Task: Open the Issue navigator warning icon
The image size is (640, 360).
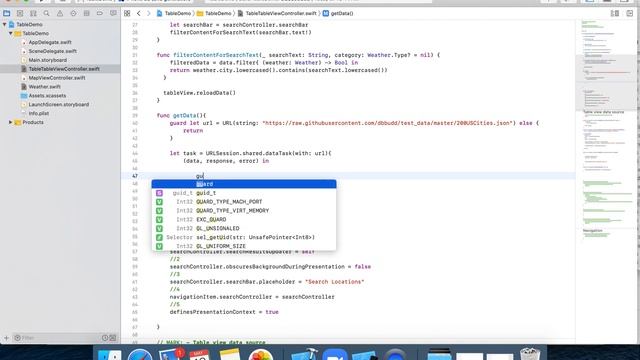Action: pyautogui.click(x=60, y=13)
